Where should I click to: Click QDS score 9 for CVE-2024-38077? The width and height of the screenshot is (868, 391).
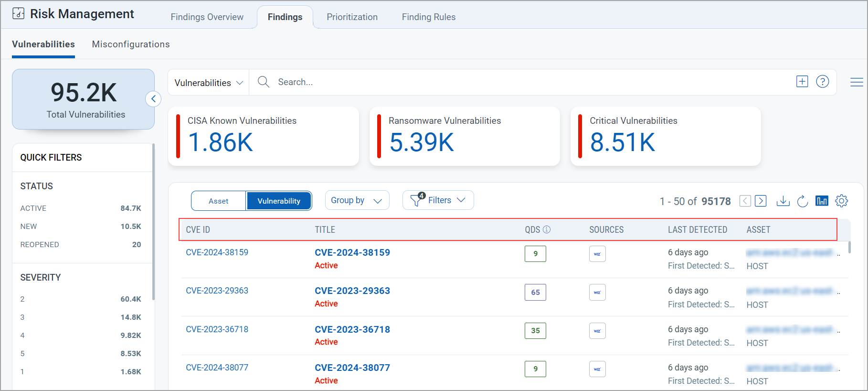[535, 369]
